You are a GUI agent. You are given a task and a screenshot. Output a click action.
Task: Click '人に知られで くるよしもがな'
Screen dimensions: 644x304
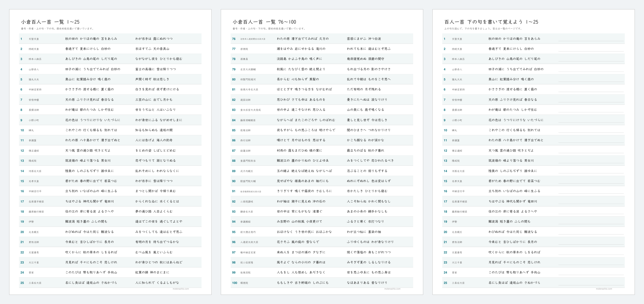[x=157, y=283]
